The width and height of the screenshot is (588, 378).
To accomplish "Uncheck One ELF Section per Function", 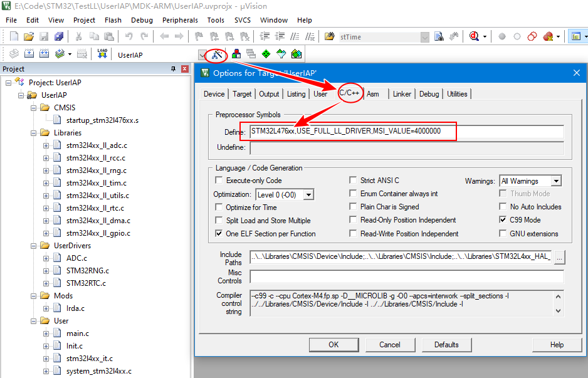I will tap(219, 233).
